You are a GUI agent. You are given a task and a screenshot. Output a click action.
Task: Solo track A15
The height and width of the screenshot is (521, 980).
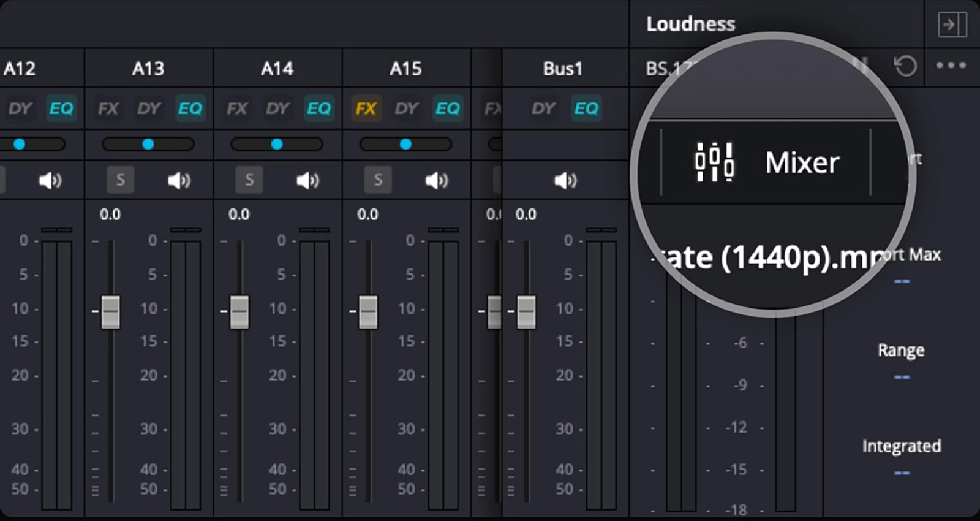[377, 180]
